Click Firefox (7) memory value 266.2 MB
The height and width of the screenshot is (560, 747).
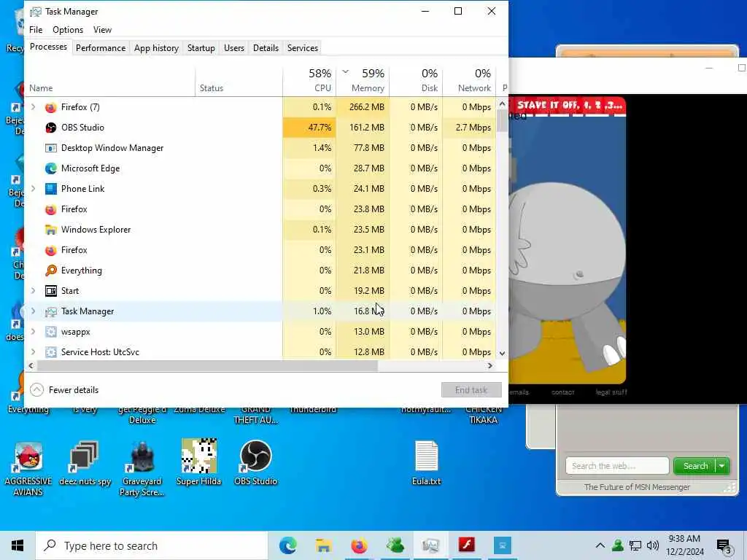(x=363, y=107)
